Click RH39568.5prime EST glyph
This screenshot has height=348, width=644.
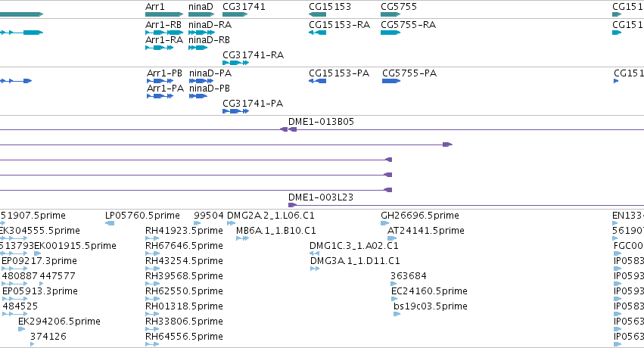click(152, 284)
